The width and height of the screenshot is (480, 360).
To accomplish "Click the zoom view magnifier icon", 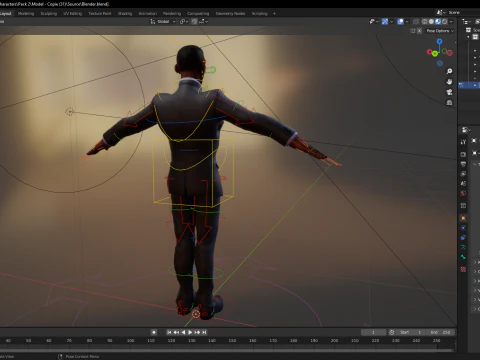I will tap(449, 71).
